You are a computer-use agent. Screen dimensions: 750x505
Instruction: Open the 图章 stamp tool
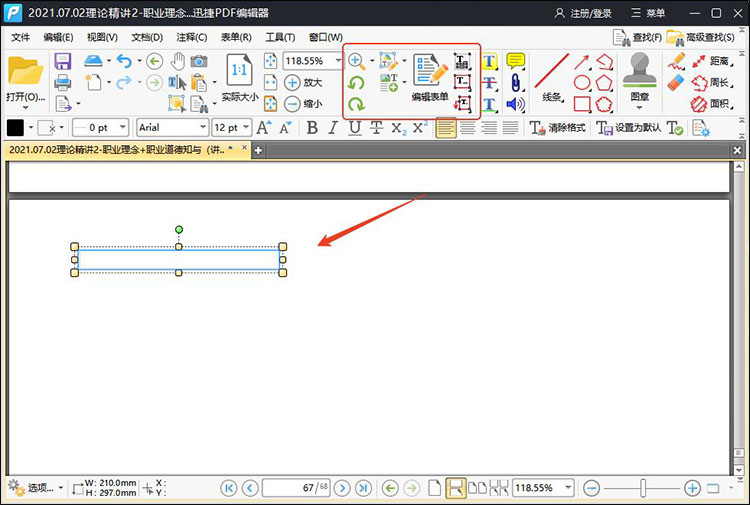(640, 79)
